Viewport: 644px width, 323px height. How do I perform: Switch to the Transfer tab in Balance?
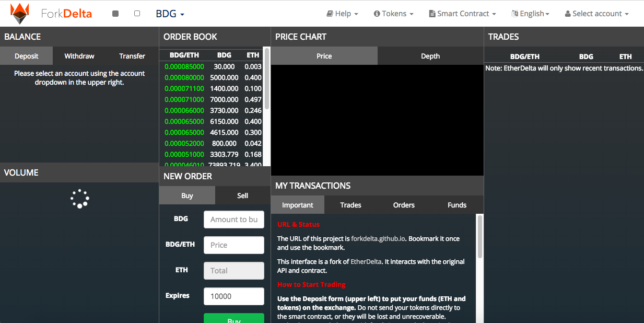[132, 56]
